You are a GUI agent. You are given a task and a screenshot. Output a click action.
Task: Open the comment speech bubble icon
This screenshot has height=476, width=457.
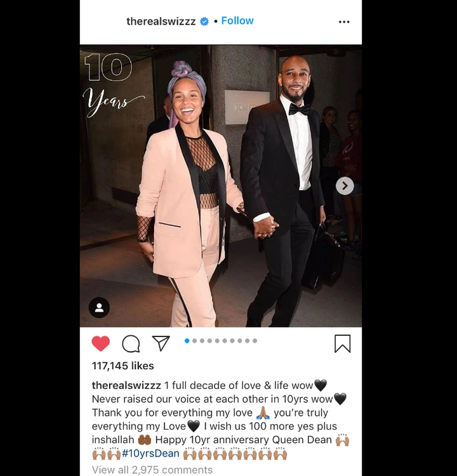[131, 344]
